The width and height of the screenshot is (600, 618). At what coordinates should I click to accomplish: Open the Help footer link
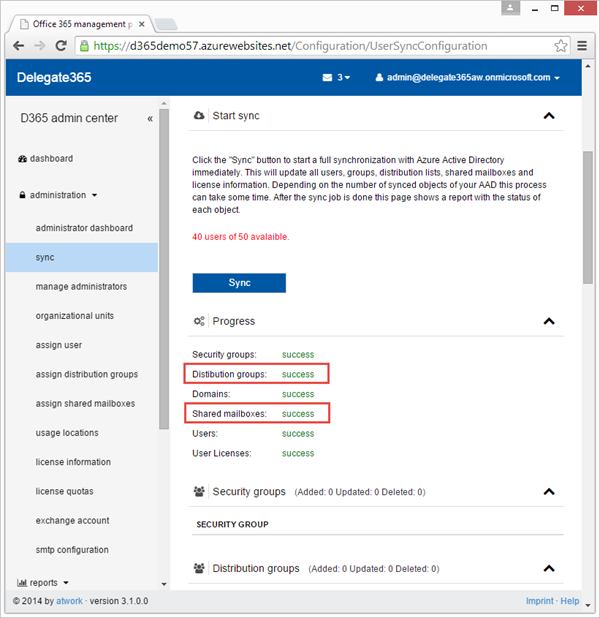pos(570,601)
